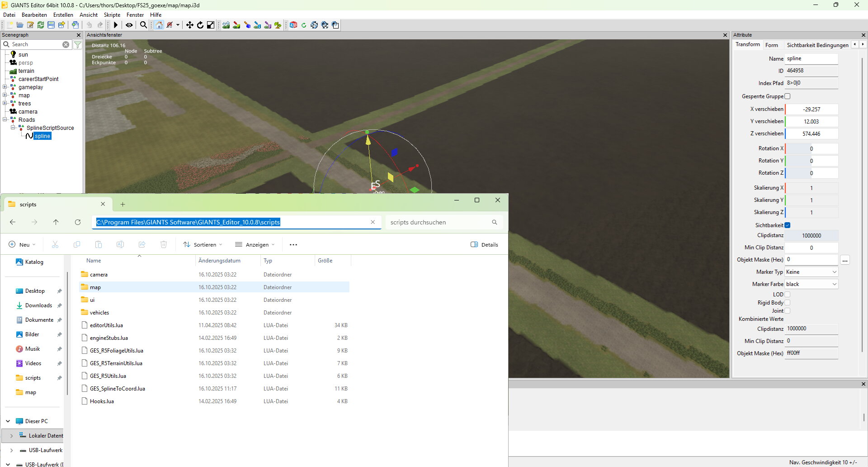Screen dimensions: 868x467
Task: Click the Play button in the toolbar
Action: coord(116,25)
